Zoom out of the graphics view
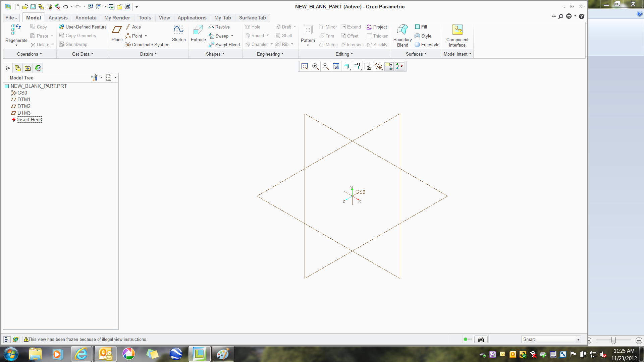 tap(326, 67)
